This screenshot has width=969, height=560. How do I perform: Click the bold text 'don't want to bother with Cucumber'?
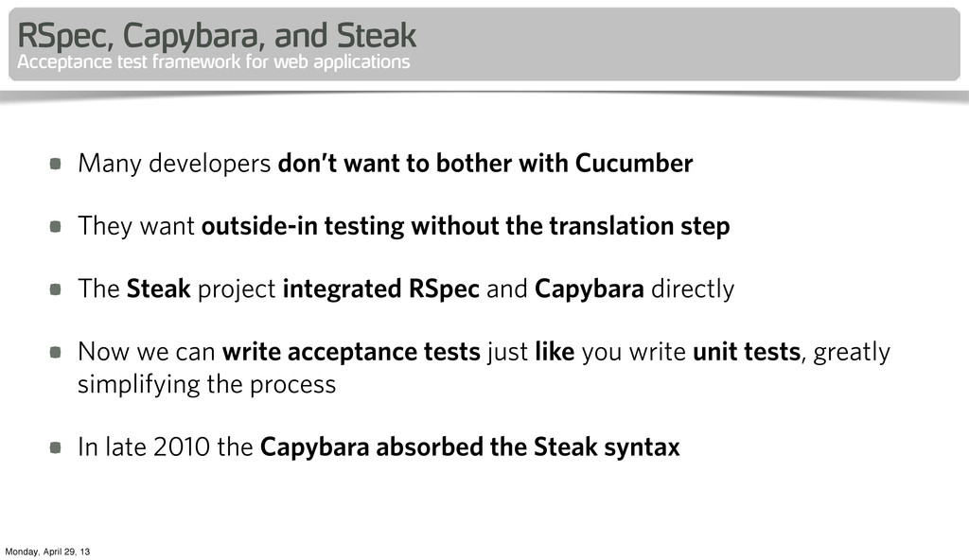[485, 164]
